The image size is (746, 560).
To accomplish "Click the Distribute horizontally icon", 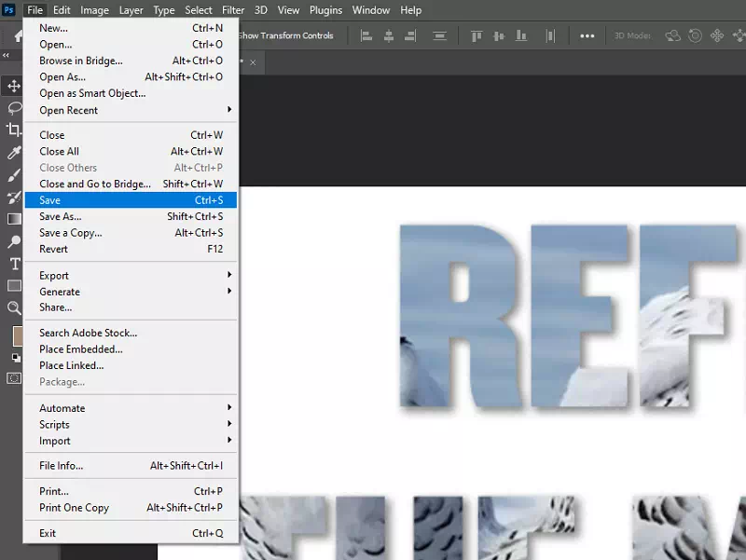I will (x=550, y=35).
